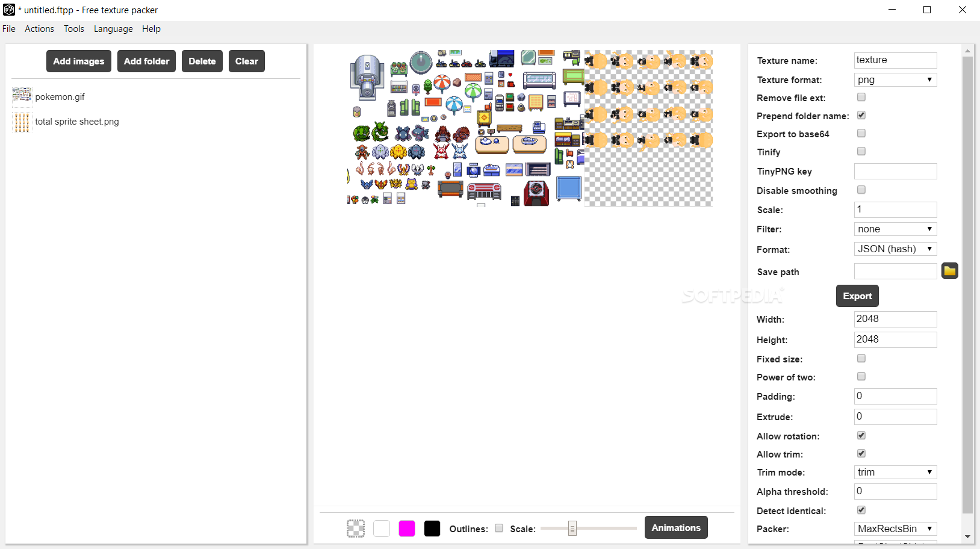Viewport: 980px width, 549px height.
Task: Open the Help menu
Action: click(x=151, y=29)
